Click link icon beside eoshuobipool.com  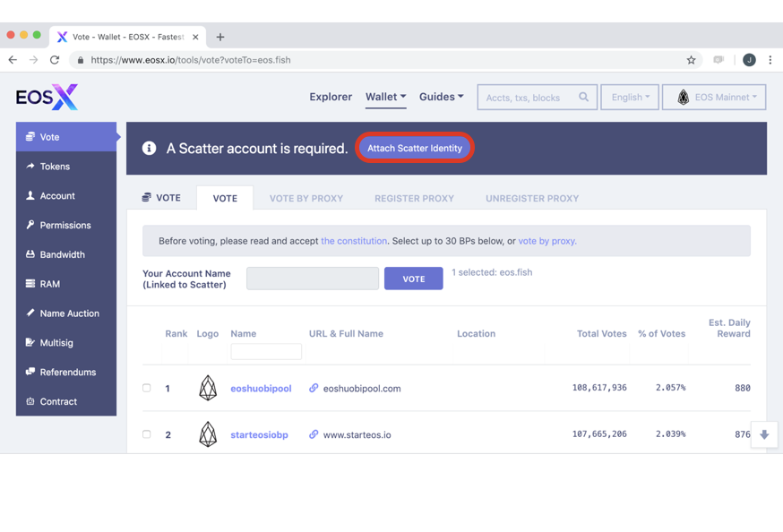314,388
